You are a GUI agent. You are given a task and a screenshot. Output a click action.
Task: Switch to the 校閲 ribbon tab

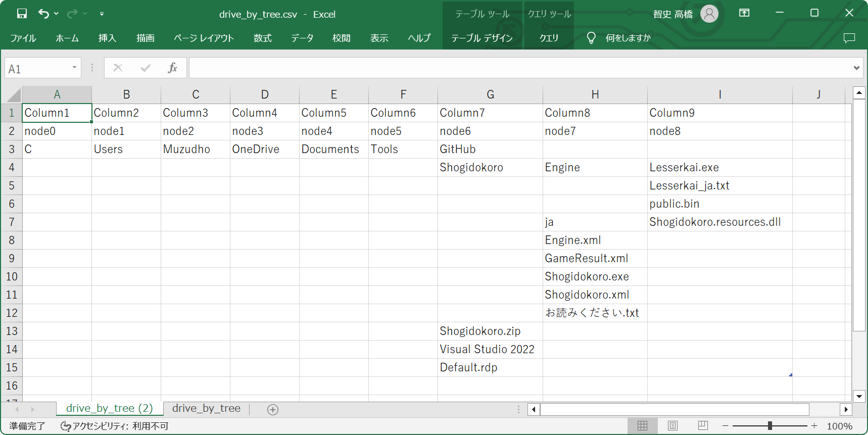pyautogui.click(x=342, y=38)
